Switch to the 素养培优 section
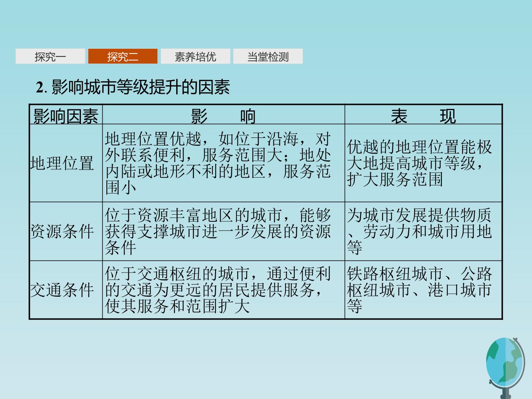This screenshot has width=532, height=399. (x=195, y=57)
